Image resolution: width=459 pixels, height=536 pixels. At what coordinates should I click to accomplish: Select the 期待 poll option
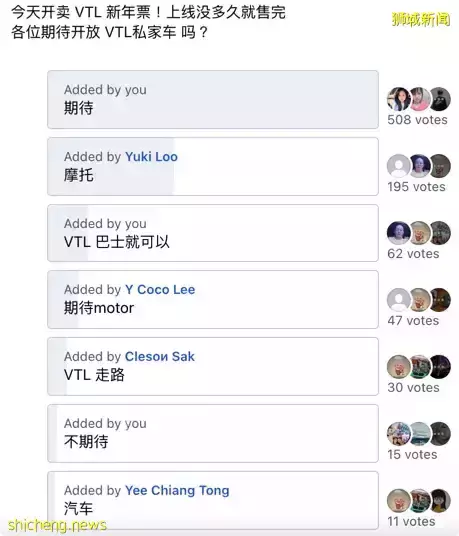point(213,99)
